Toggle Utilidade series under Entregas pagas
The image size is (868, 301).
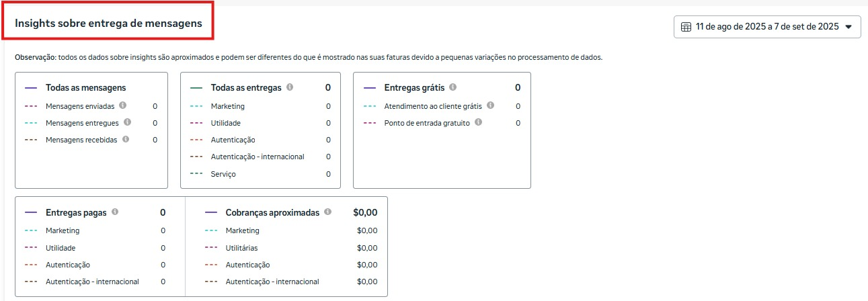coord(61,248)
